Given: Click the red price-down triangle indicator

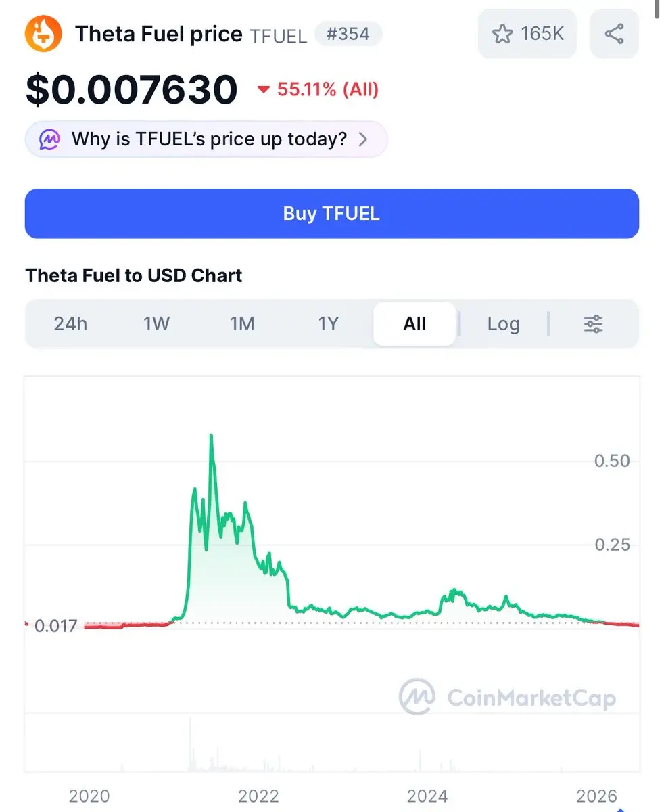Looking at the screenshot, I should (264, 89).
